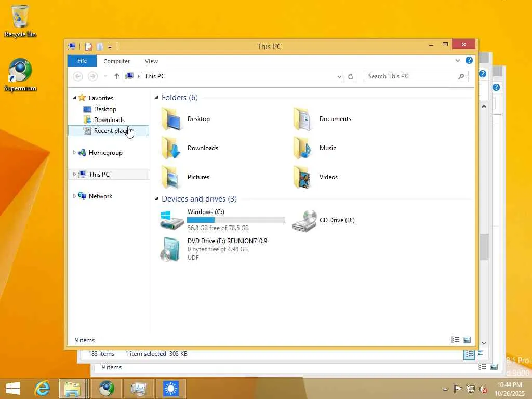This screenshot has height=399, width=532.
Task: Click the New folder quick access icon
Action: click(100, 46)
